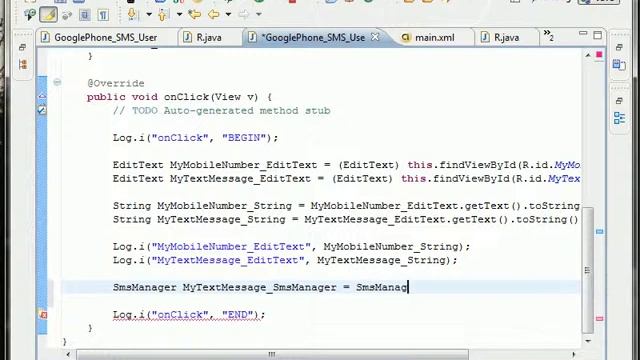Open forward history dropdown arrow
The image size is (640, 360).
point(259,15)
